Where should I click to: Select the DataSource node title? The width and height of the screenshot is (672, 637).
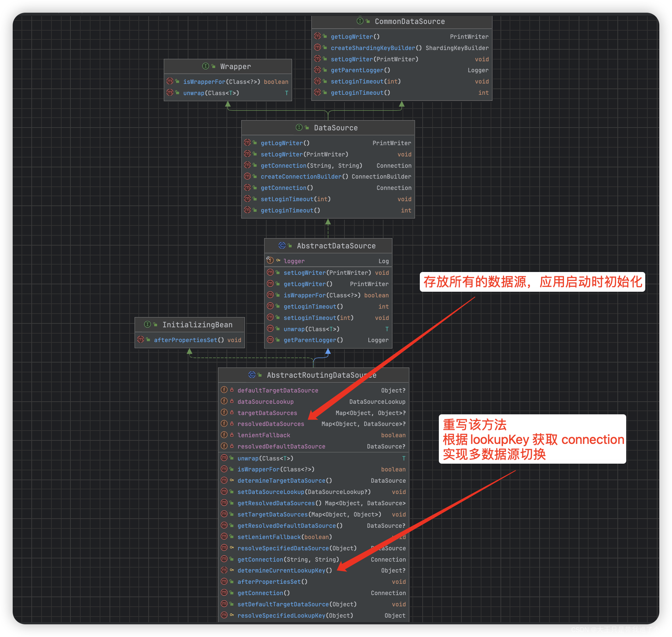point(336,128)
